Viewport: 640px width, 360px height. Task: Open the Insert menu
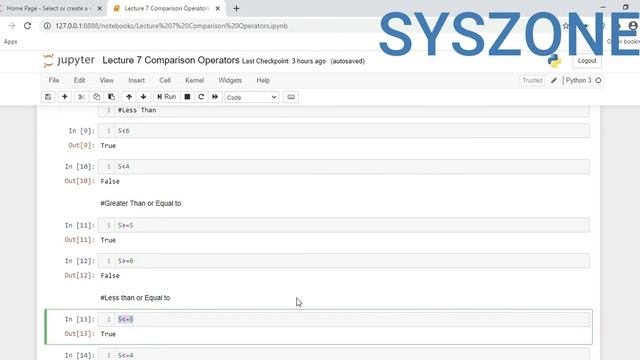(136, 80)
